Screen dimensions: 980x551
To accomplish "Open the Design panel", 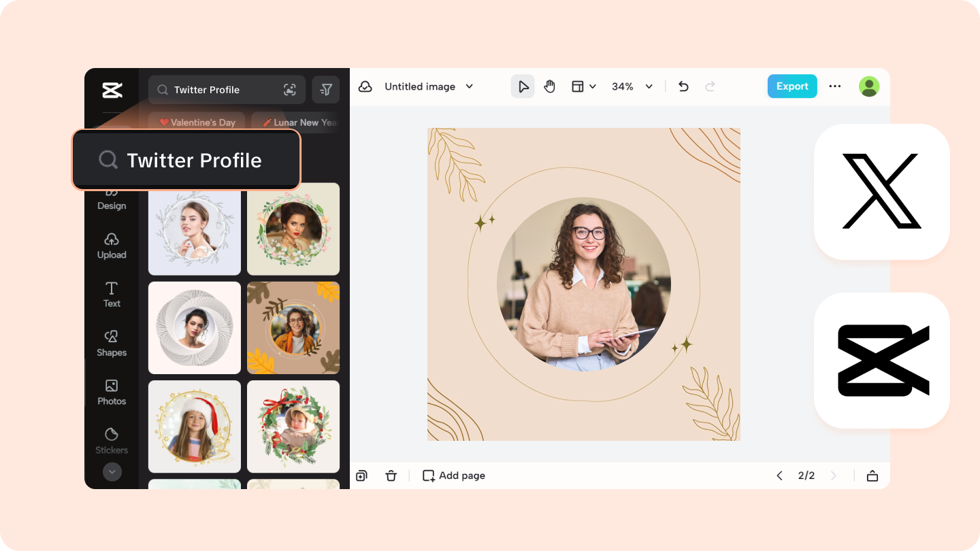I will [112, 200].
